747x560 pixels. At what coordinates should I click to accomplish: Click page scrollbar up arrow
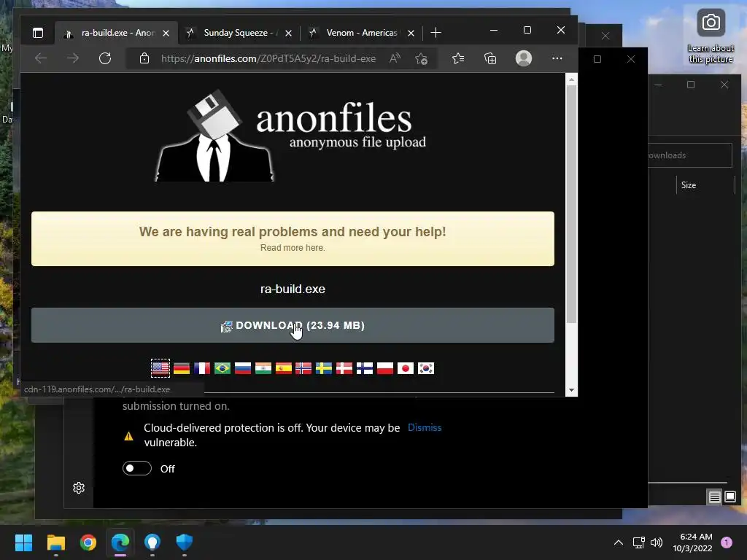[x=571, y=79]
